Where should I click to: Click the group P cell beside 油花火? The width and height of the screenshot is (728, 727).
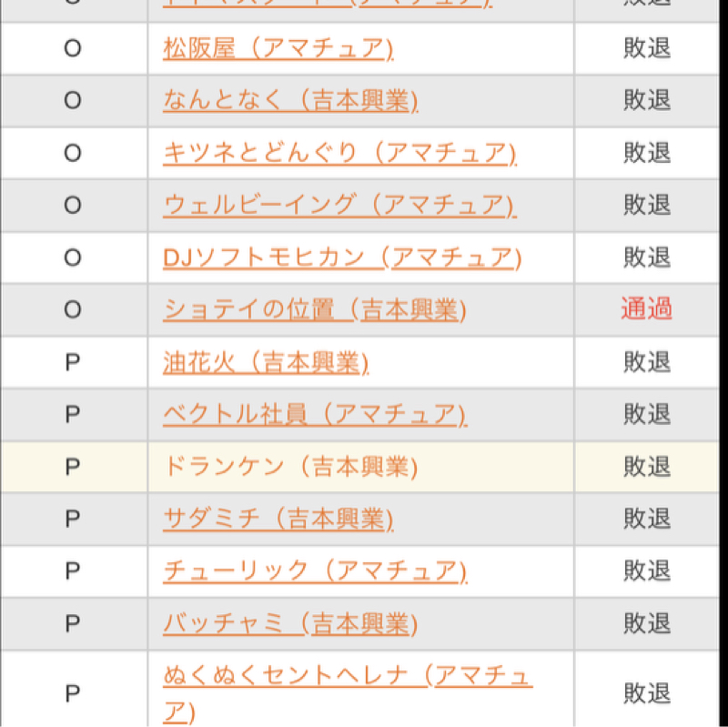click(x=73, y=362)
